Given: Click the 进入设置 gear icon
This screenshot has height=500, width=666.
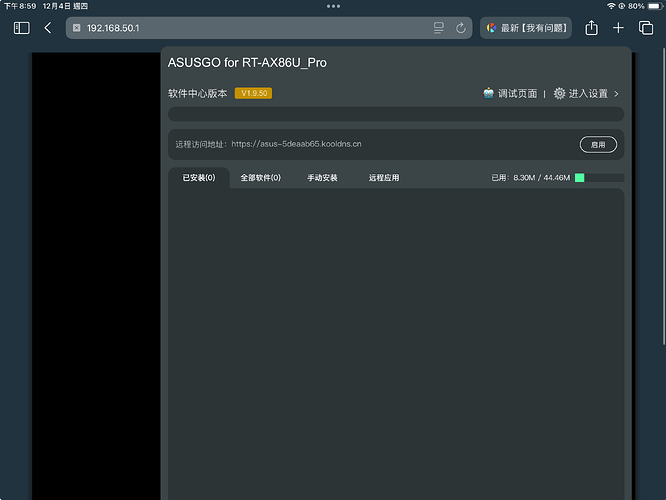Looking at the screenshot, I should 559,93.
